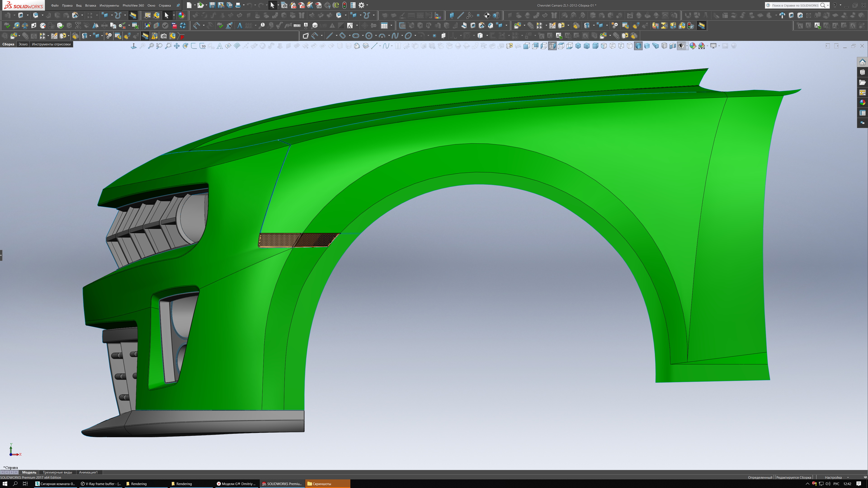
Task: Expand the Open document dropdown arrow
Action: pyautogui.click(x=206, y=5)
